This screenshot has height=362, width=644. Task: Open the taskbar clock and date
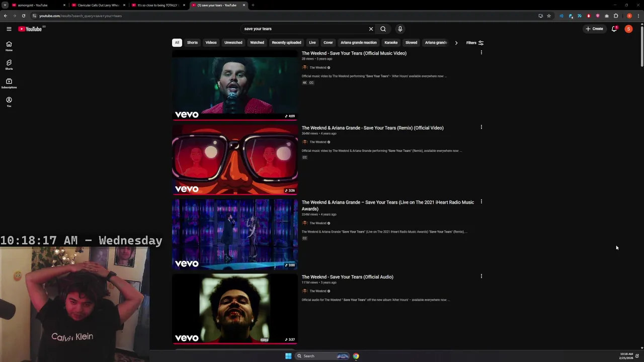[x=626, y=356]
